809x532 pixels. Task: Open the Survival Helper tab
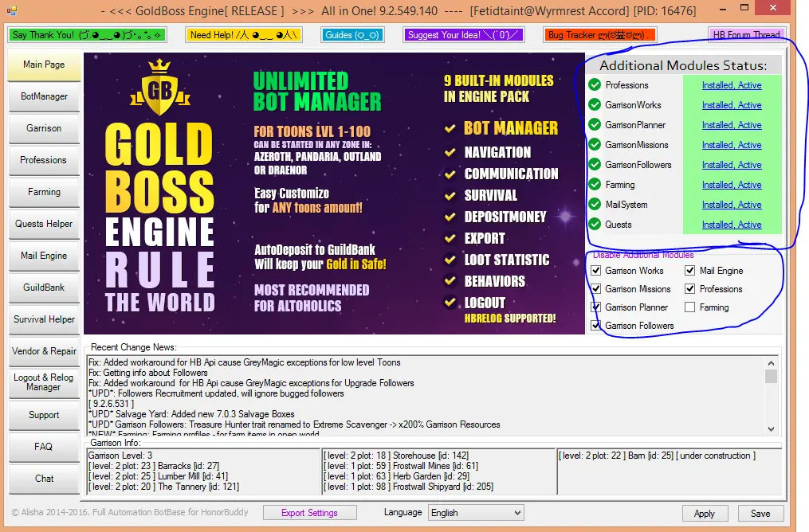[44, 319]
